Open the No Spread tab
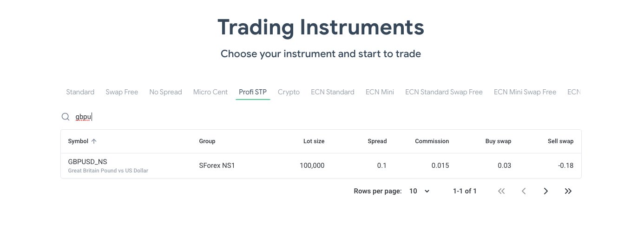 165,92
